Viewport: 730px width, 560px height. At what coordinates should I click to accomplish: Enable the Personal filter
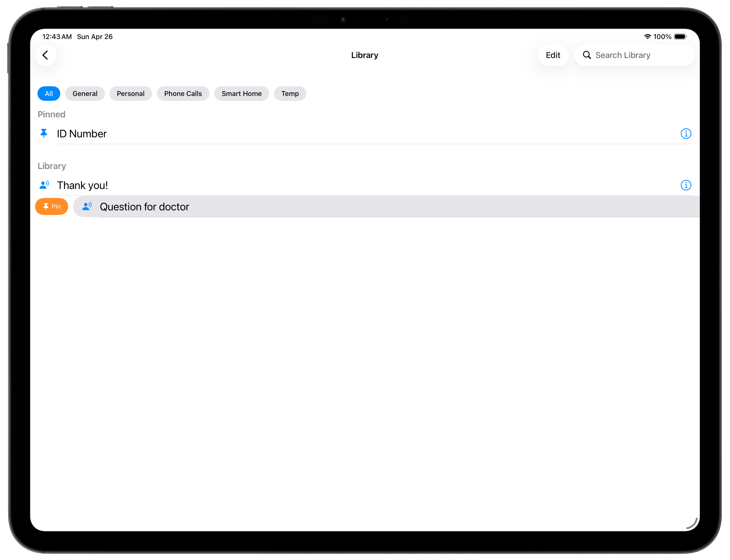[131, 94]
